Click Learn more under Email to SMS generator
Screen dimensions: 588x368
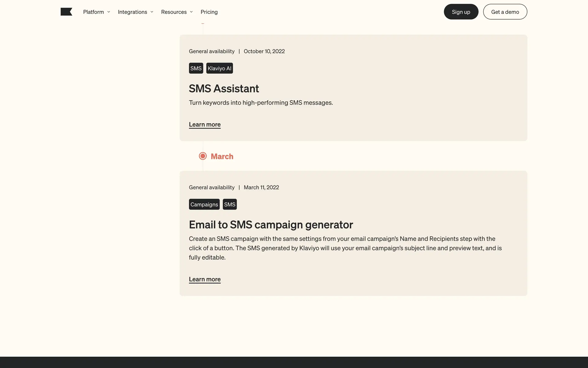tap(205, 279)
